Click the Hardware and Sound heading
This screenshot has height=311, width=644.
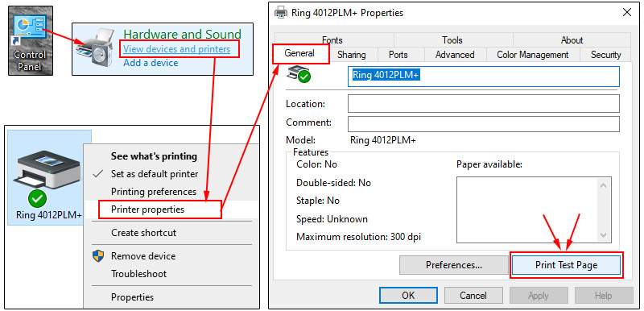(x=182, y=34)
